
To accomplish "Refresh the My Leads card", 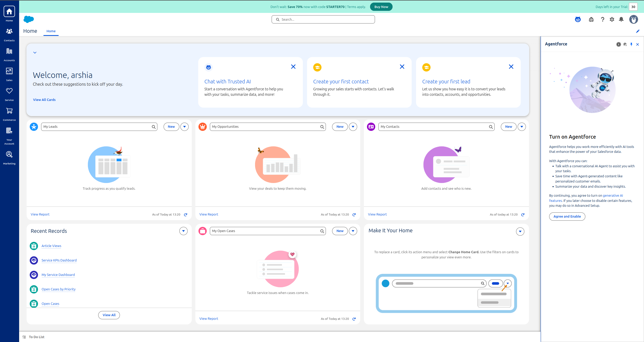I will point(186,215).
